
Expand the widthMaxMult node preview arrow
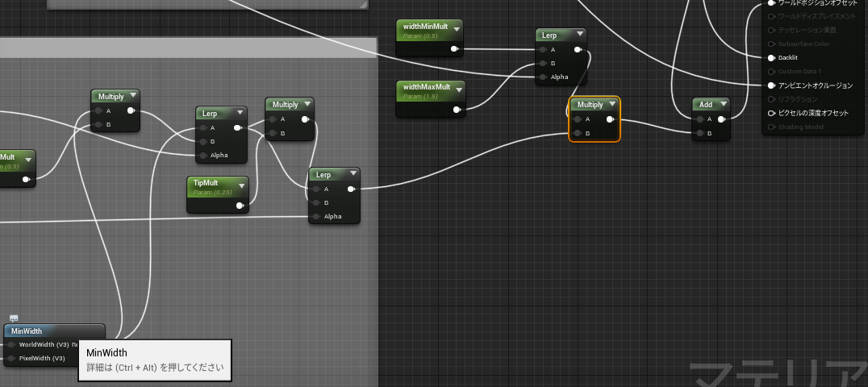click(x=459, y=89)
